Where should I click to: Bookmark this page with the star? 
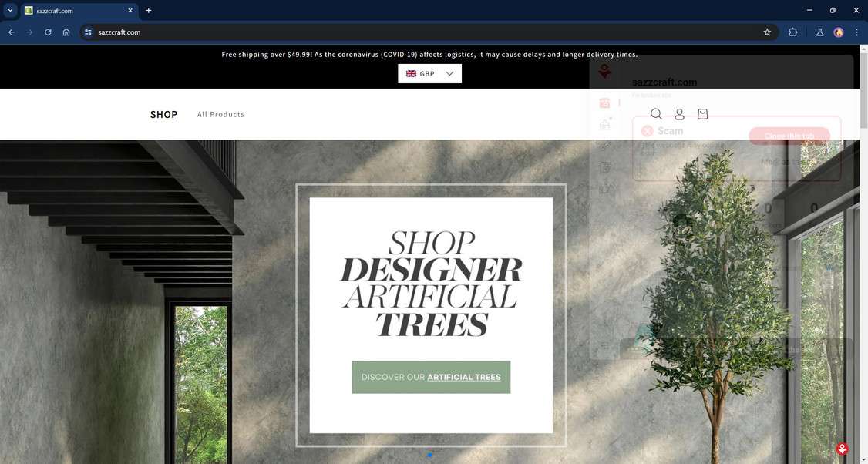click(x=767, y=32)
